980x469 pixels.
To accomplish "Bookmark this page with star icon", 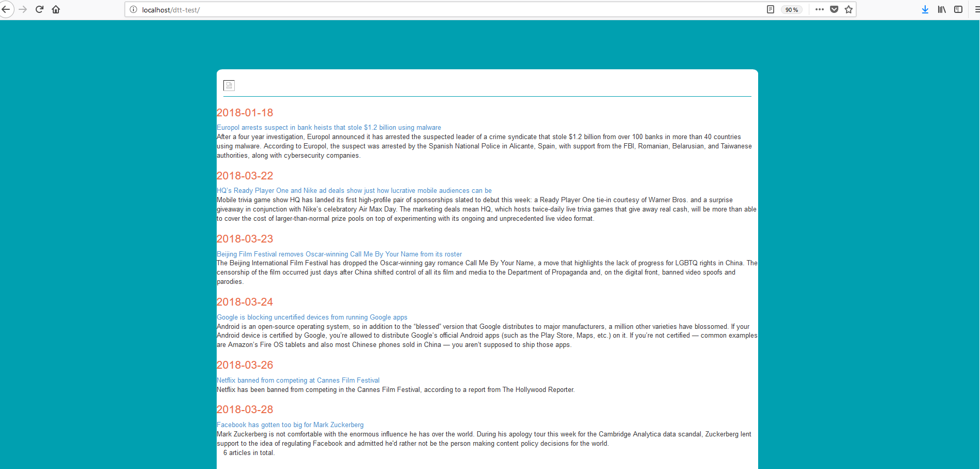I will [848, 9].
